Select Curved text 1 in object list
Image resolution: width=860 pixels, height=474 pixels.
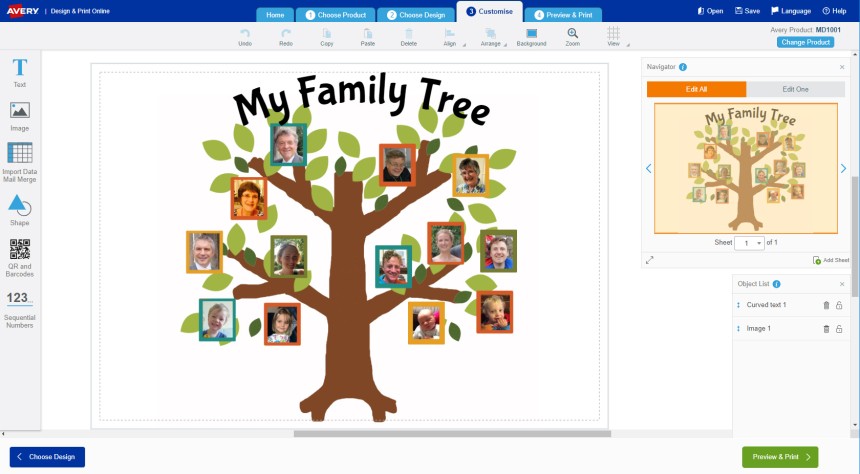click(766, 305)
